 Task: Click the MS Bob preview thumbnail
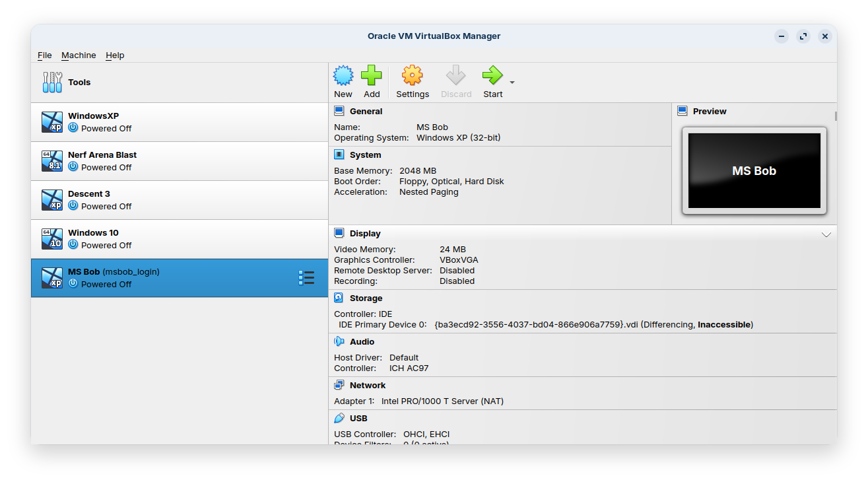[754, 170]
